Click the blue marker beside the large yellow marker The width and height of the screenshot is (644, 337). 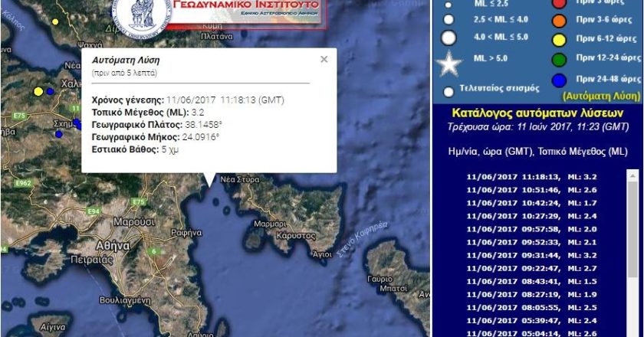pos(50,92)
